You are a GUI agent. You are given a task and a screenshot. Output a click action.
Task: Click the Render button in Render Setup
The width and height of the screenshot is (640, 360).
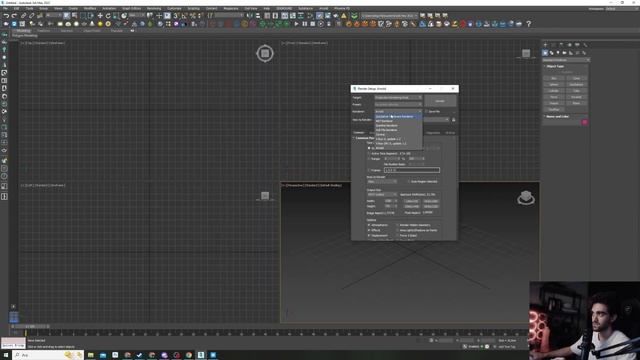[440, 101]
